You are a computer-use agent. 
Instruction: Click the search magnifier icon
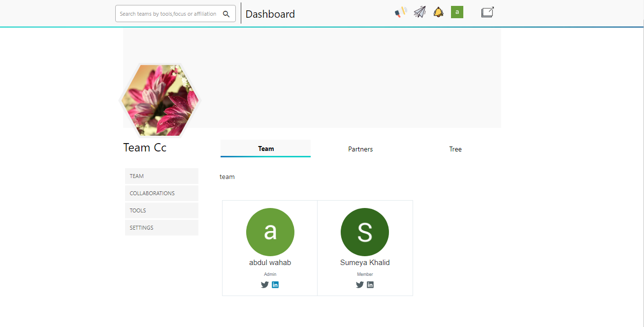point(226,14)
